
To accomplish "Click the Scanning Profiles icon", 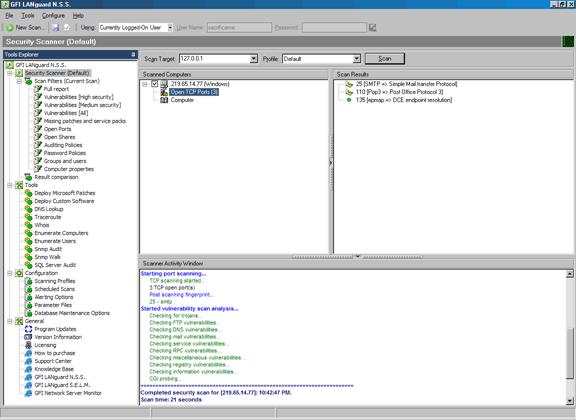I will click(28, 281).
